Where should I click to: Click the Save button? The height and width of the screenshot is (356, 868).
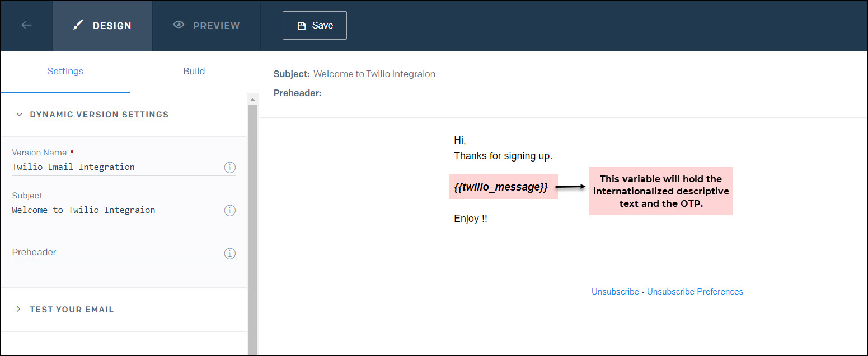315,26
